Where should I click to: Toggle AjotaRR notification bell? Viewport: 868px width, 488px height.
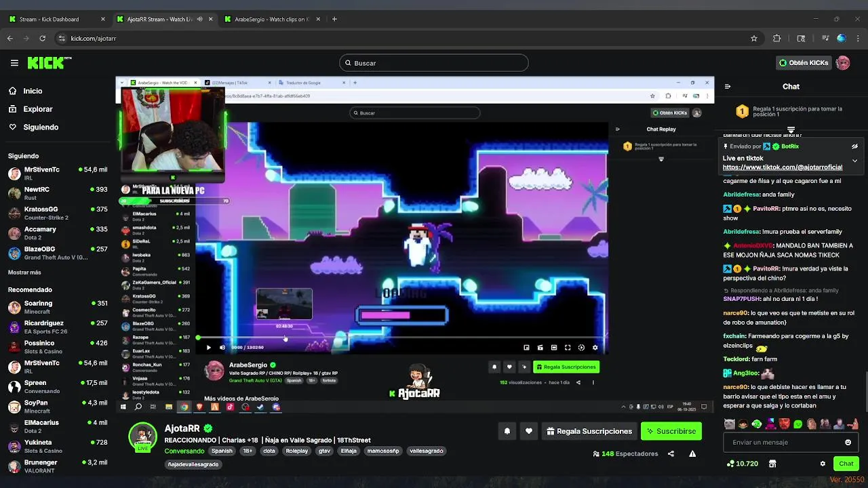coord(507,431)
